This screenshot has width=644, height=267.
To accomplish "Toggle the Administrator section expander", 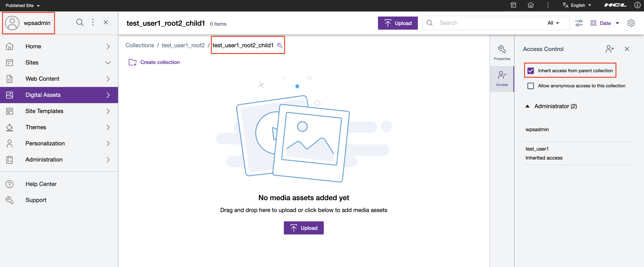I will [528, 106].
